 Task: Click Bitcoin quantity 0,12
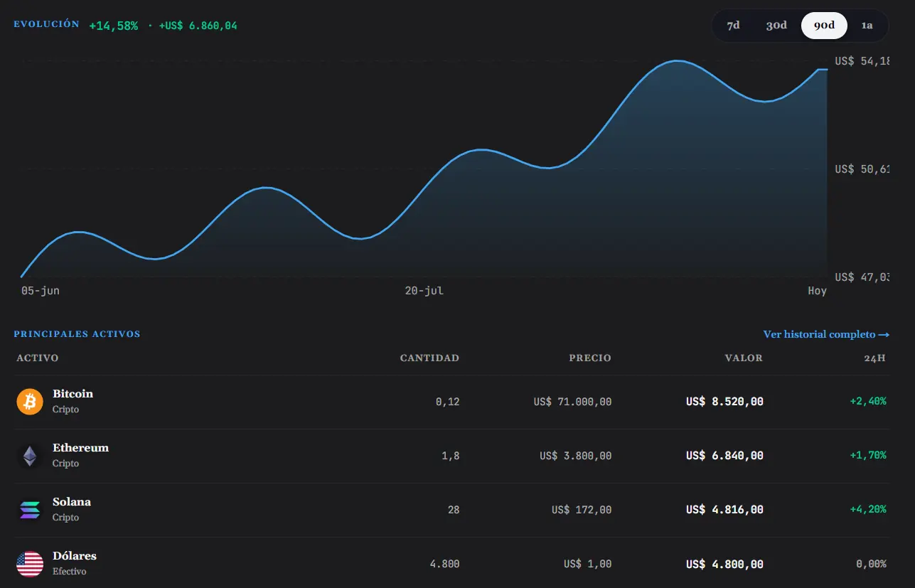point(448,402)
